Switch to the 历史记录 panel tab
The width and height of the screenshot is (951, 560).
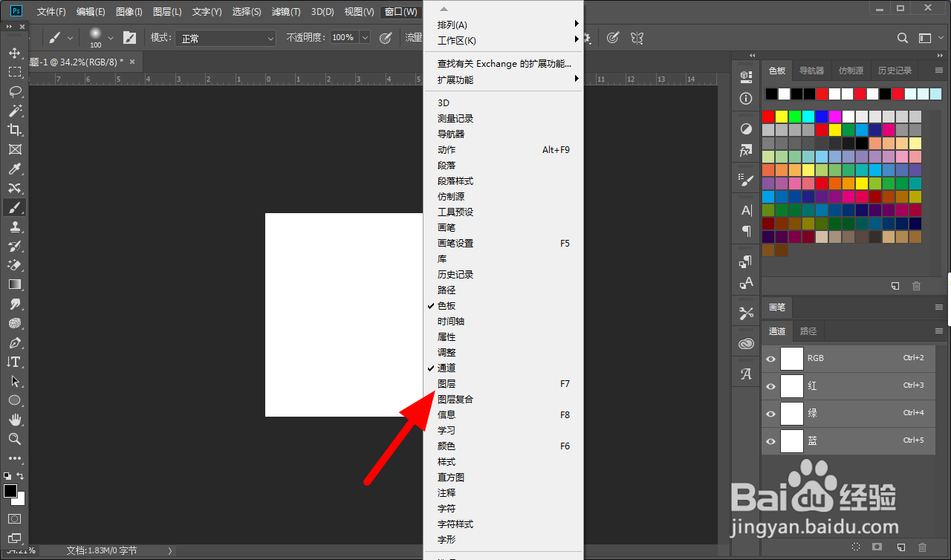coord(895,71)
